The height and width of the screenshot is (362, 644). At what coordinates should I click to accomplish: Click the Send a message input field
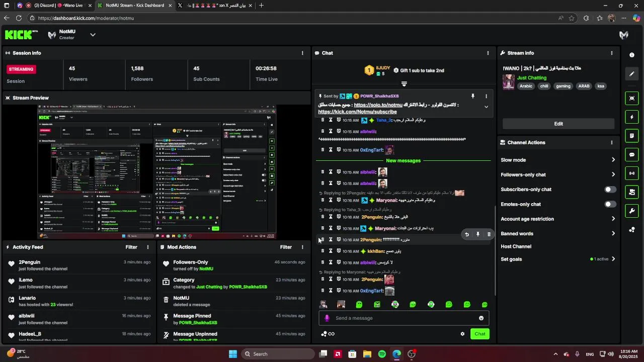click(404, 318)
